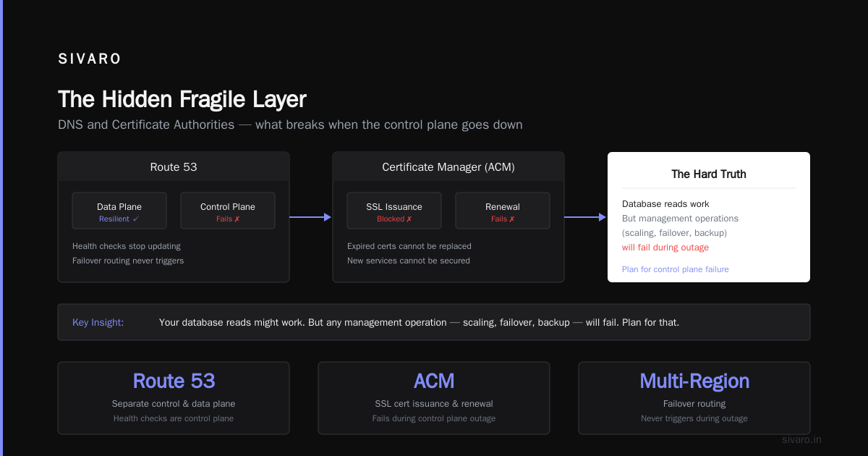This screenshot has height=456, width=868.
Task: Select the heading 'The Hidden Fragile Layer'
Action: point(182,99)
